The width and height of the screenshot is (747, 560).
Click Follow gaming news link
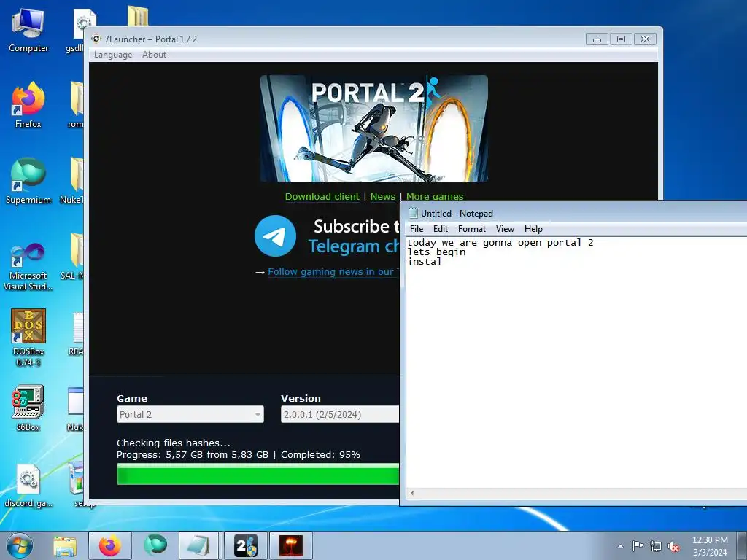click(333, 272)
